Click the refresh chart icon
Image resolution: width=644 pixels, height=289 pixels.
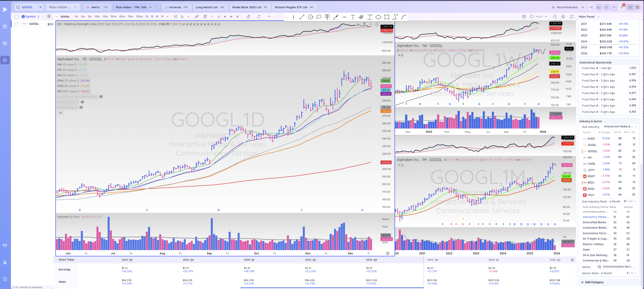pyautogui.click(x=259, y=17)
